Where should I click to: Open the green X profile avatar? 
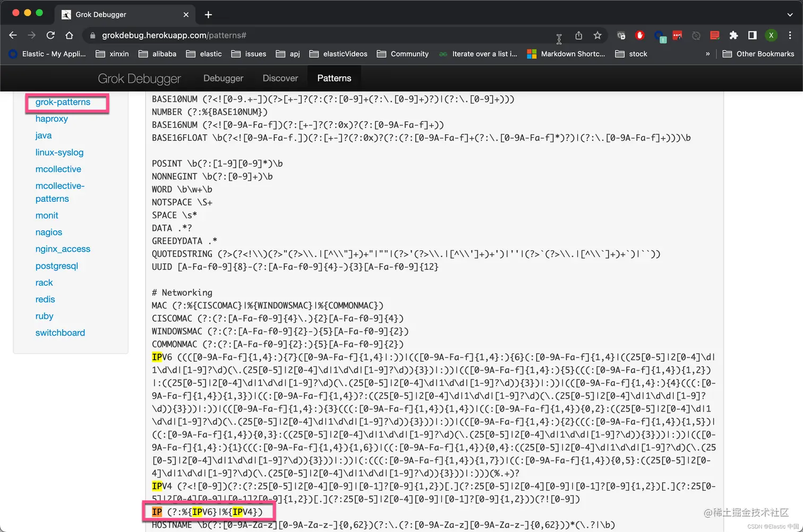(x=771, y=35)
